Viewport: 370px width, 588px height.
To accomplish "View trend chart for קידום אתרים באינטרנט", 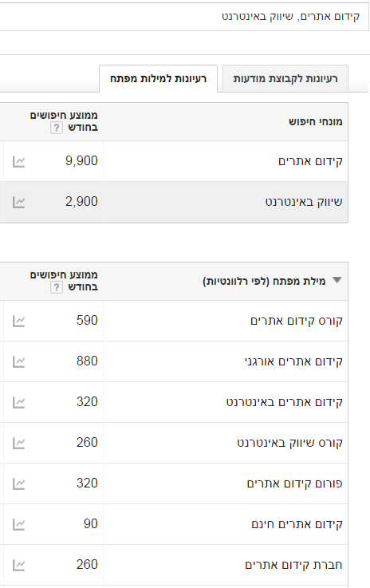I will 19,402.
